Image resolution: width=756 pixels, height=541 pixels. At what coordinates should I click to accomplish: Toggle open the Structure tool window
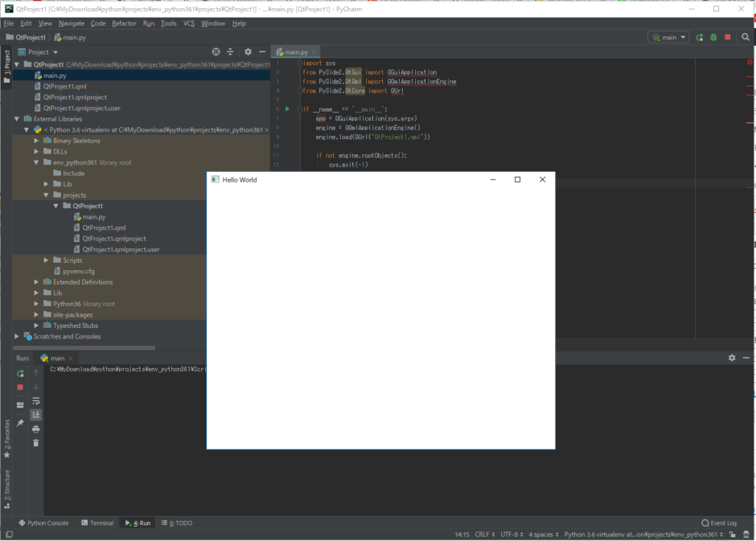8,485
